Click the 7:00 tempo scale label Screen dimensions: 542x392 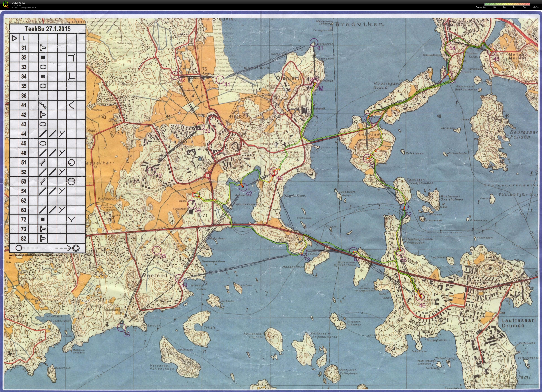pyautogui.click(x=525, y=7)
